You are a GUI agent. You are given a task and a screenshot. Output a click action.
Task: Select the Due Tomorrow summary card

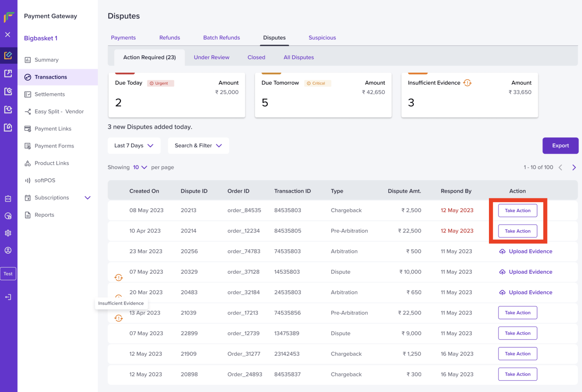click(x=323, y=95)
